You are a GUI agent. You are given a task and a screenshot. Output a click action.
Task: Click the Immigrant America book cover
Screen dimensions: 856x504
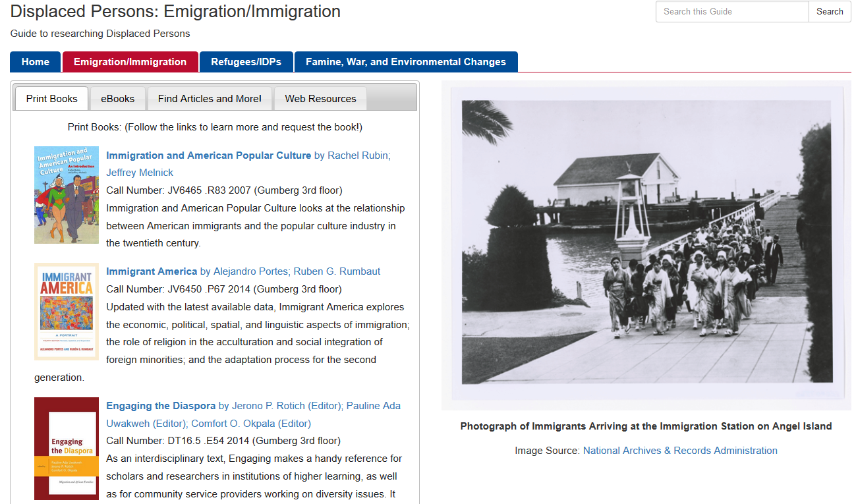point(67,312)
